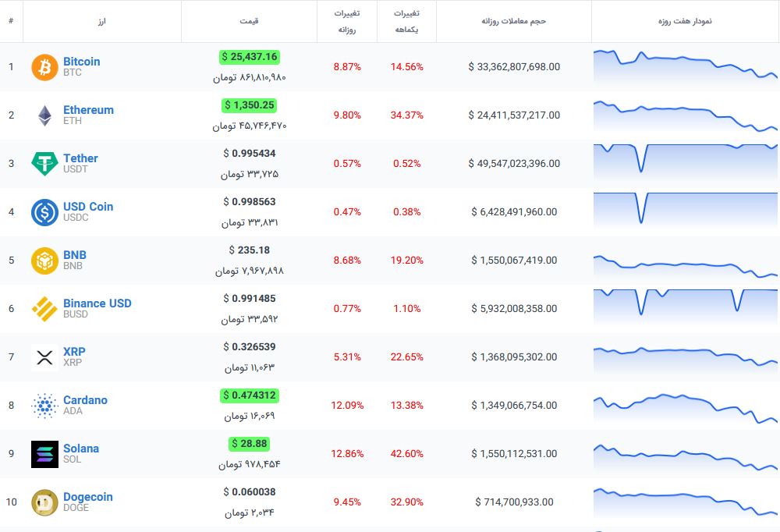Image resolution: width=780 pixels, height=532 pixels.
Task: Click Dogecoin price $ 0.060038
Action: [250, 491]
